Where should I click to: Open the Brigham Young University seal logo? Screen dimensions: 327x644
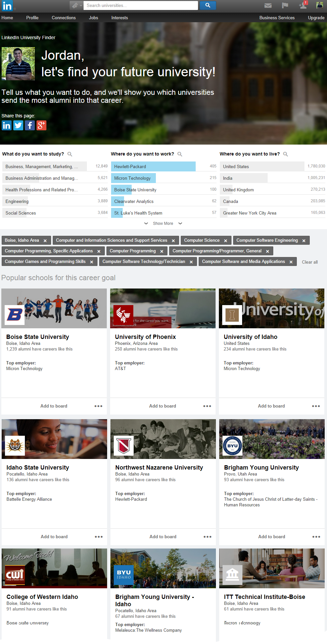tap(232, 445)
